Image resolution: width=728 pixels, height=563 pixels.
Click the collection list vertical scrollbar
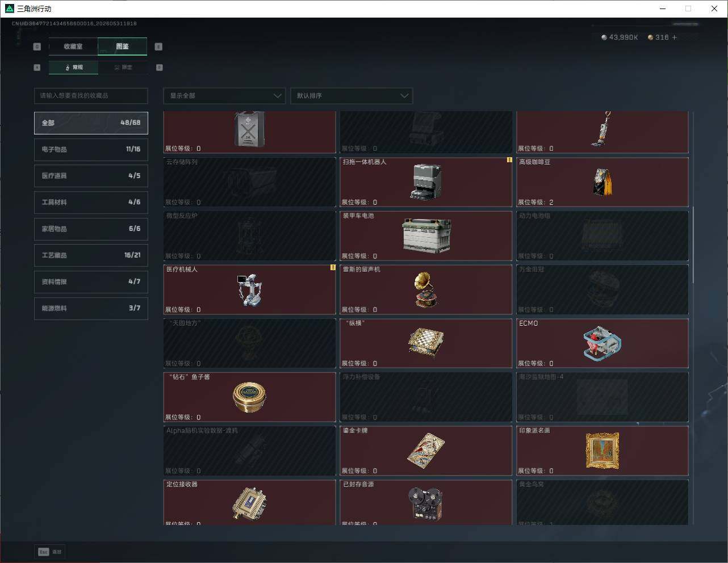coord(693,245)
